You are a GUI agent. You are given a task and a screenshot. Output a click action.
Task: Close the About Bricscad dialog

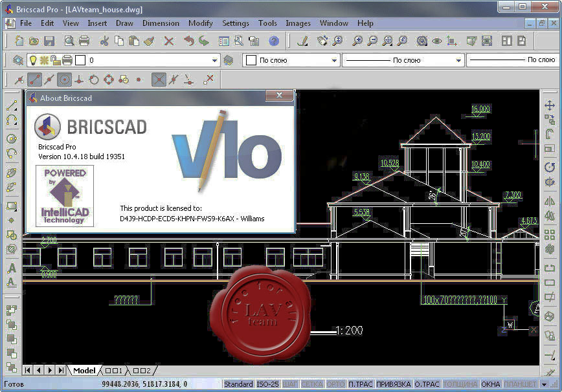coord(279,95)
